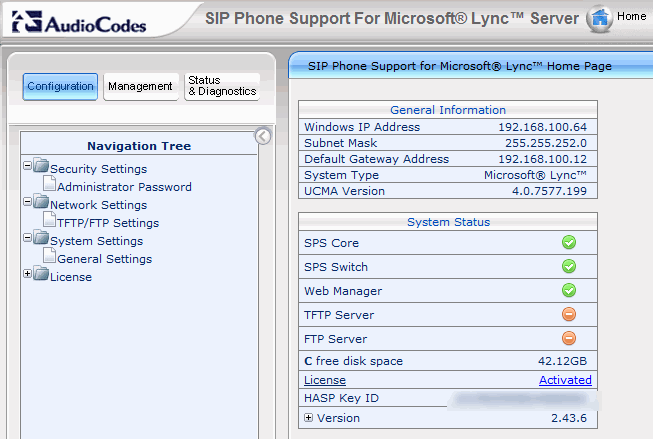This screenshot has height=439, width=653.
Task: Click the SPS Core row label
Action: point(331,243)
